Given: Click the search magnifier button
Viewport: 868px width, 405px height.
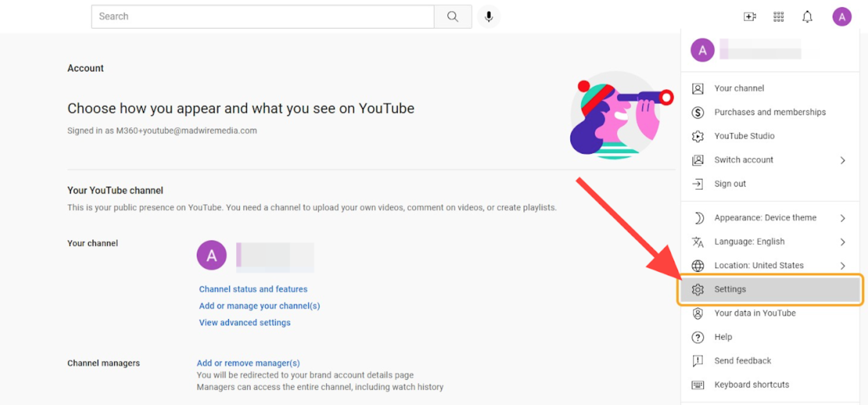Looking at the screenshot, I should 452,16.
